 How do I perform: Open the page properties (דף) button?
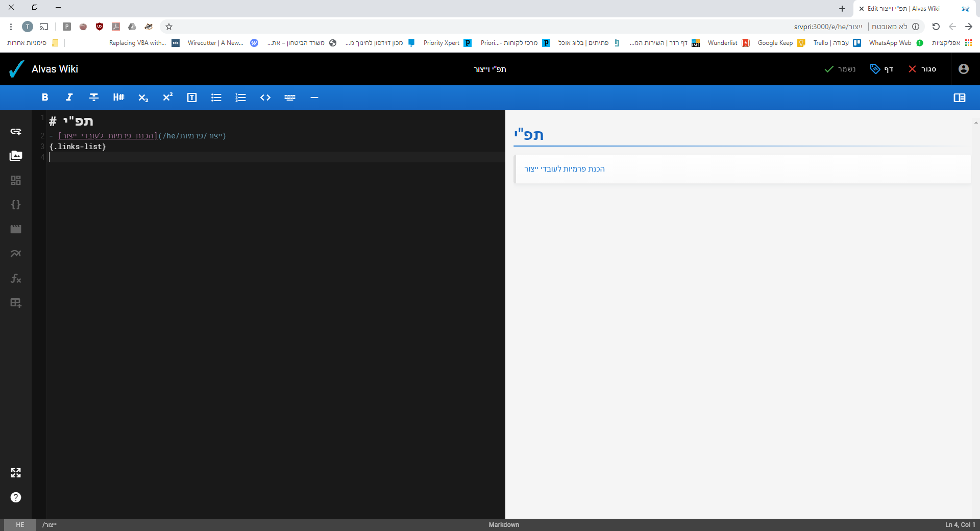(x=881, y=69)
